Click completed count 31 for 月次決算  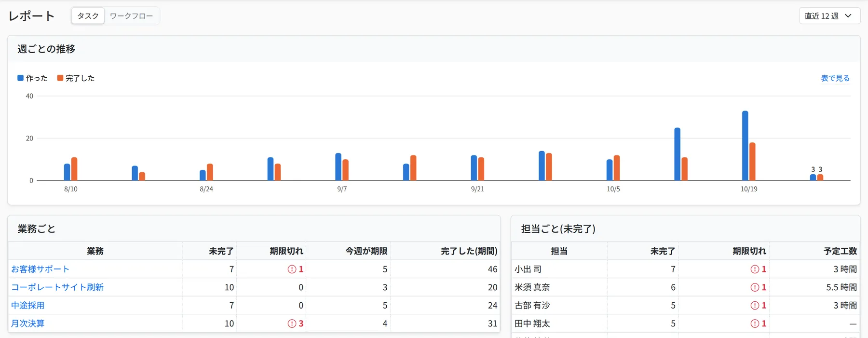(x=492, y=324)
